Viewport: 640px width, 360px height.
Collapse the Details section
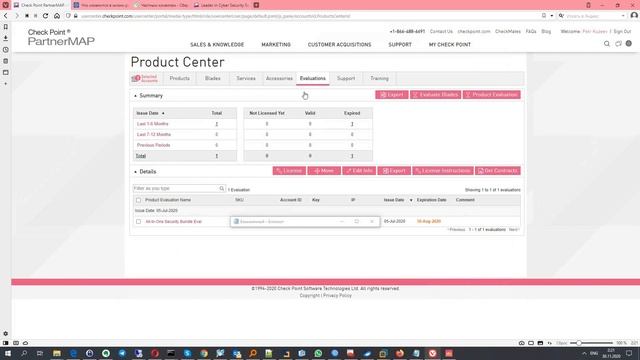coord(135,172)
